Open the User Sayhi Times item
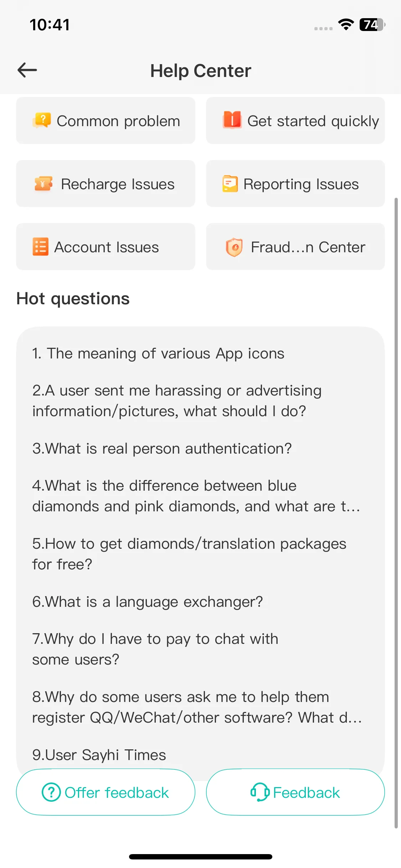 tap(99, 755)
